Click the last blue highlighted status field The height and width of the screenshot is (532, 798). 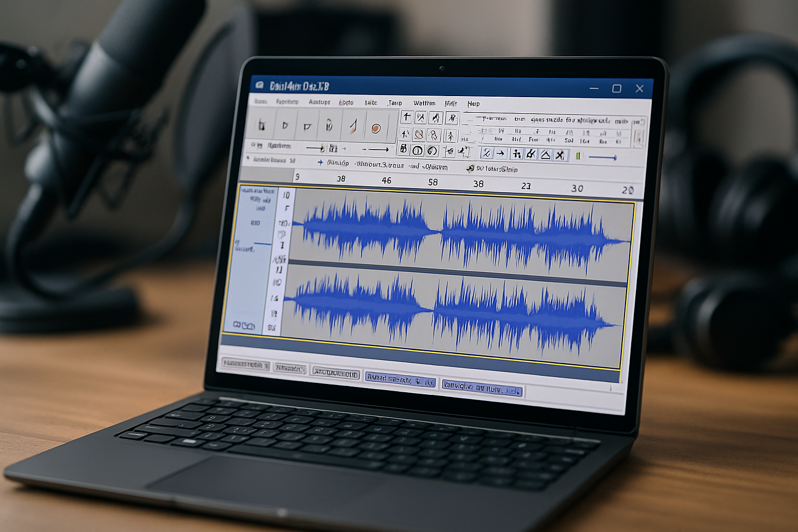click(x=482, y=388)
